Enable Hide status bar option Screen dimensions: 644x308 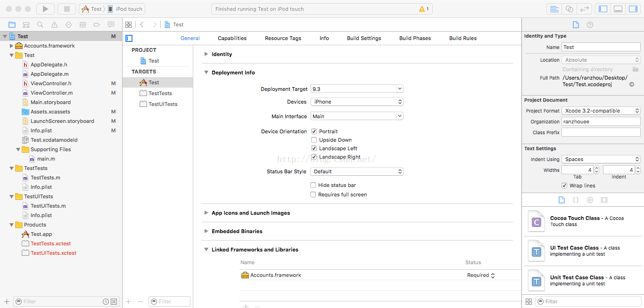(313, 185)
